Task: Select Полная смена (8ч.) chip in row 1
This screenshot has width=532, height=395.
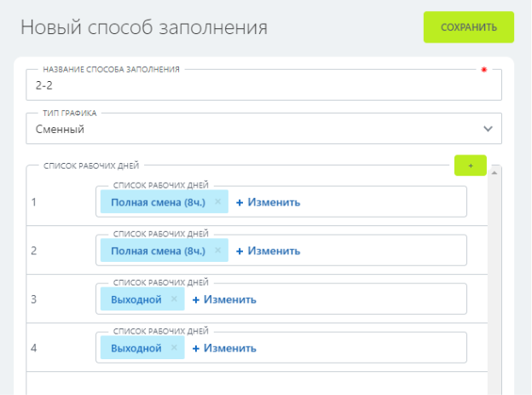Action: click(x=158, y=202)
